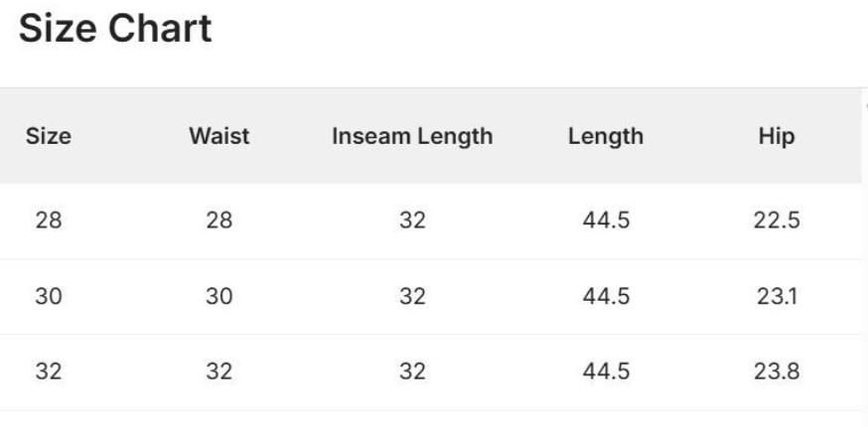Select size 32 in the Size column
This screenshot has width=868, height=427.
click(48, 371)
